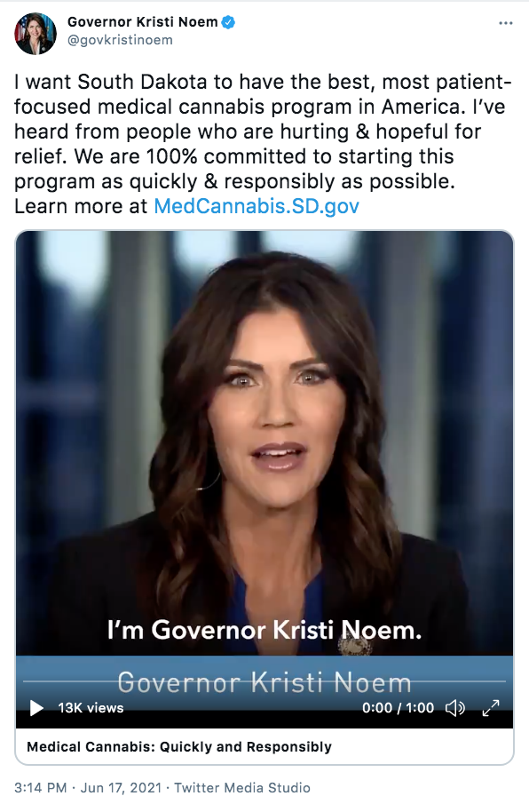Screen dimensions: 529x812
Task: Click the blue verified badge beside the name
Action: [x=228, y=22]
